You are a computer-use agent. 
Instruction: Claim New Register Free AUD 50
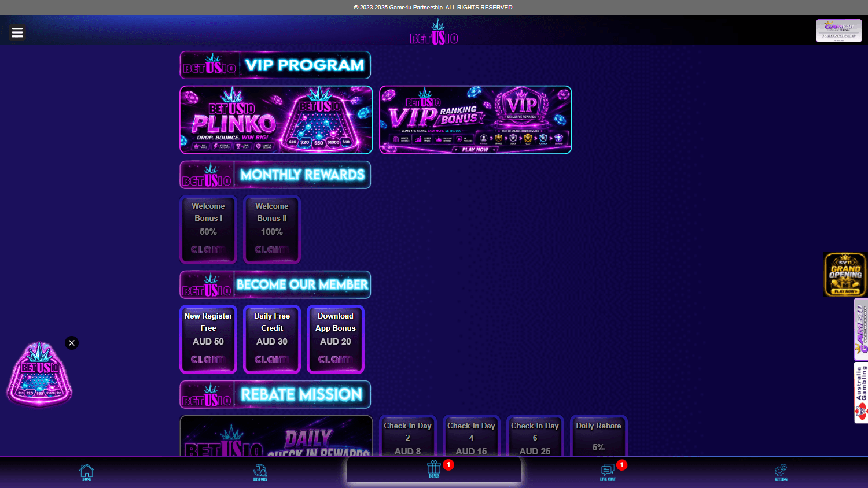(x=208, y=339)
